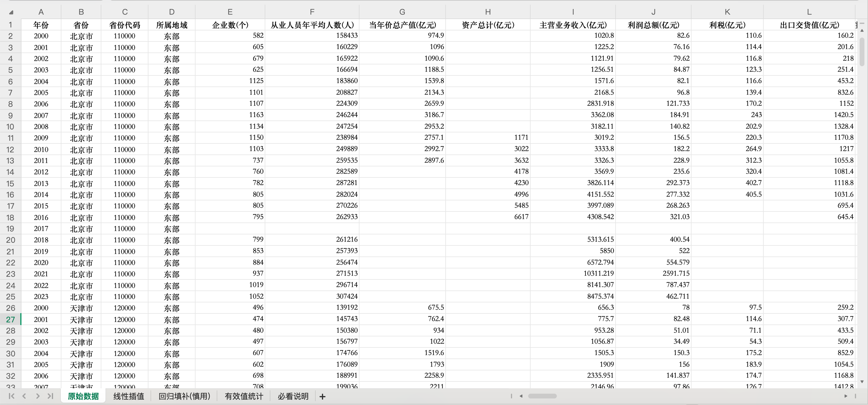This screenshot has height=405, width=868.
Task: Select row 19 header
Action: point(10,229)
